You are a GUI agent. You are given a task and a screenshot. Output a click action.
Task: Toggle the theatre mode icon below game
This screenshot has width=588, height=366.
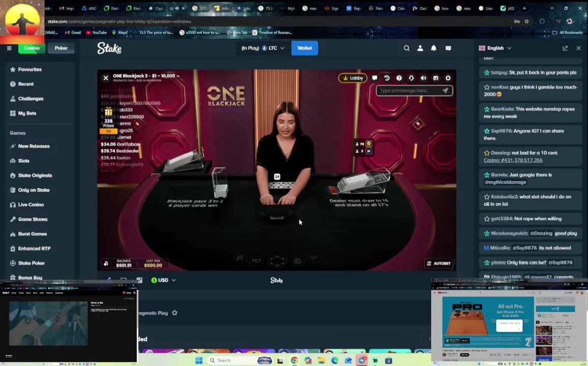point(123,280)
